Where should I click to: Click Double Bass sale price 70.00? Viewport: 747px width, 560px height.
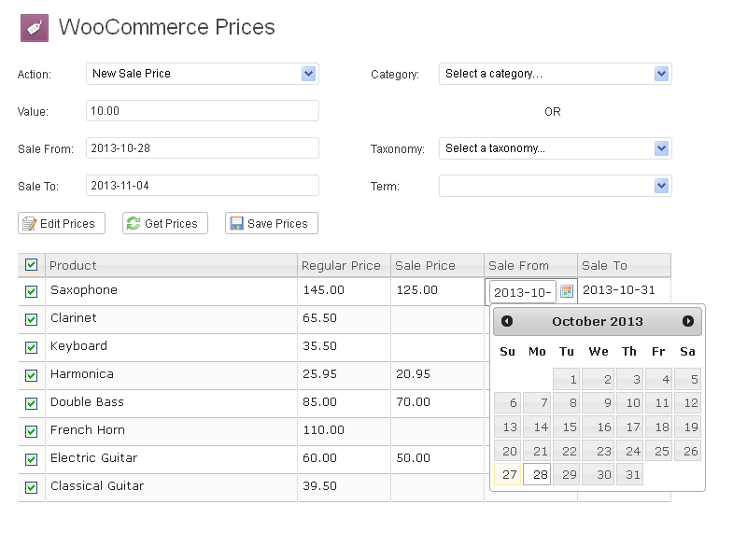[413, 402]
